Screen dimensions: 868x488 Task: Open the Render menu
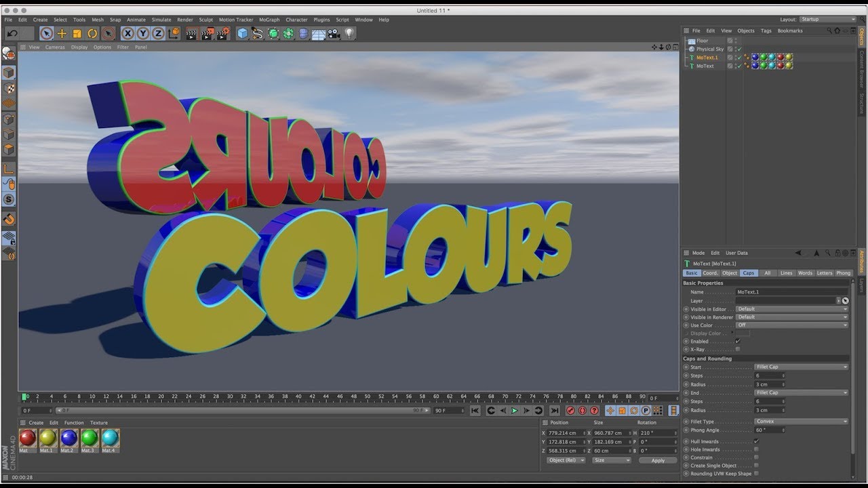tap(185, 20)
